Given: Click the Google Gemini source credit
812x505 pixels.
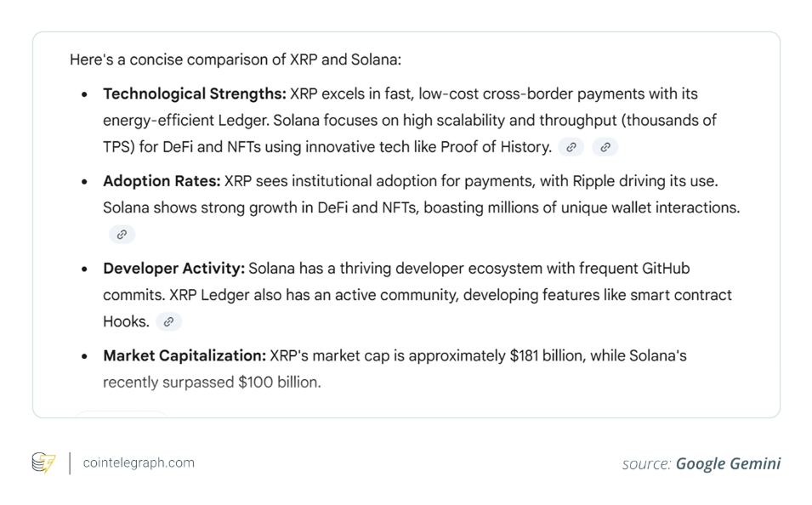Looking at the screenshot, I should point(701,463).
